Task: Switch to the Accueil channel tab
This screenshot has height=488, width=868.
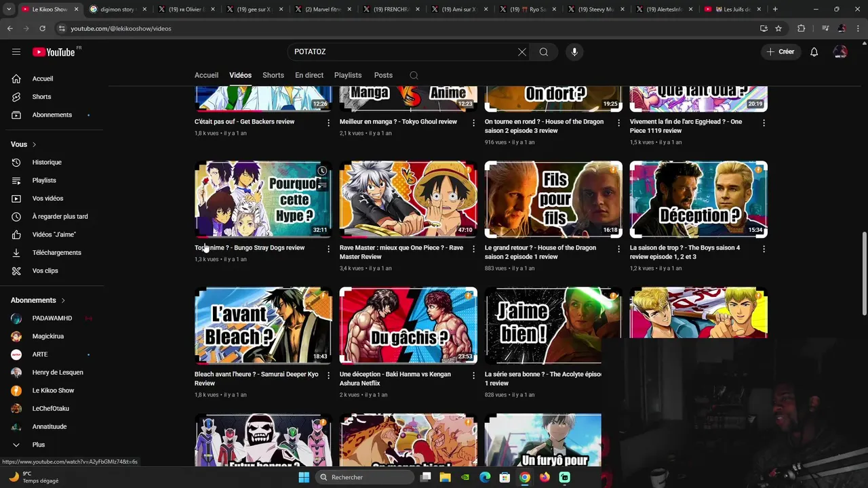Action: [x=206, y=75]
